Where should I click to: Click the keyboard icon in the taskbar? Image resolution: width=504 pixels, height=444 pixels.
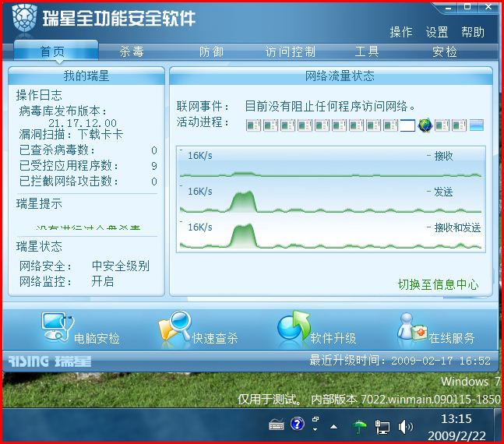click(x=276, y=425)
